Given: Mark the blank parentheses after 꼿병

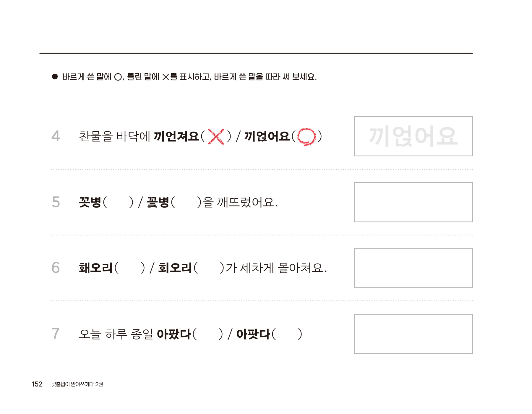Looking at the screenshot, I should coord(118,202).
